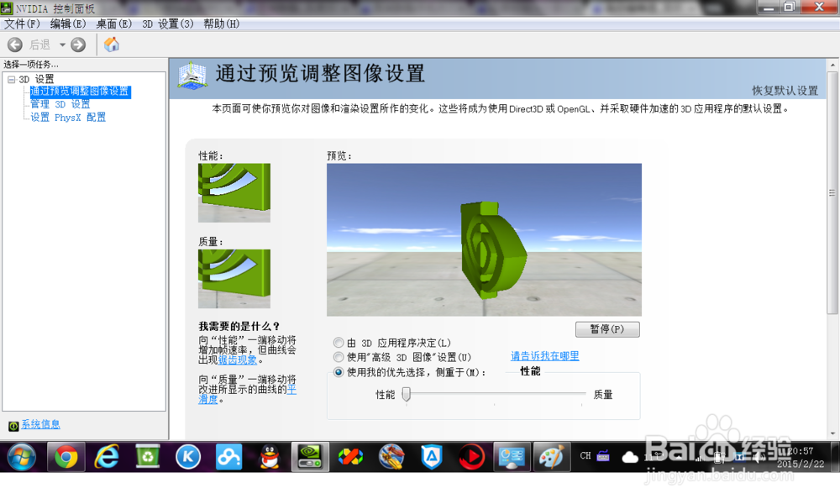Image resolution: width=840 pixels, height=504 pixels.
Task: Open the 编辑(E) menu
Action: (x=68, y=24)
